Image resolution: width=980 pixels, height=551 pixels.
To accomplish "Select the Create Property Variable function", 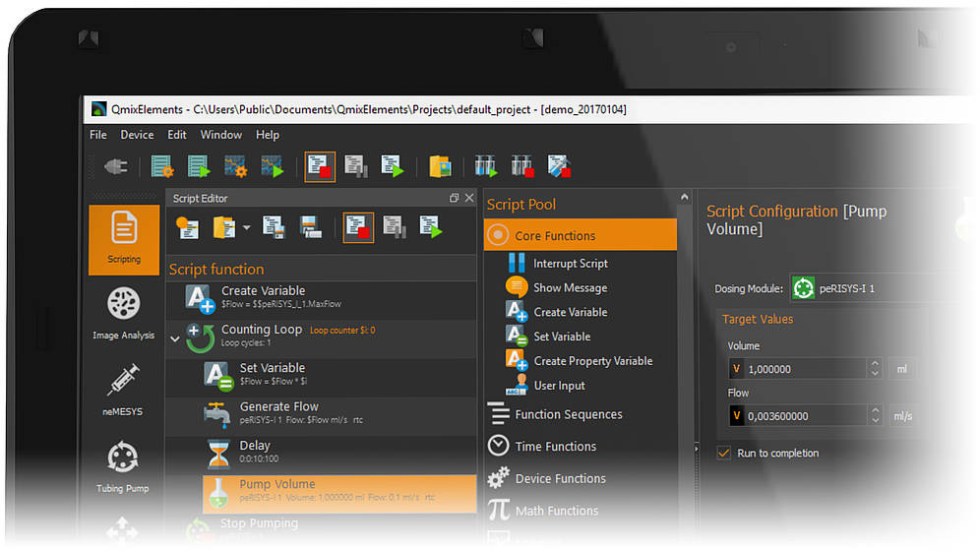I will [592, 361].
